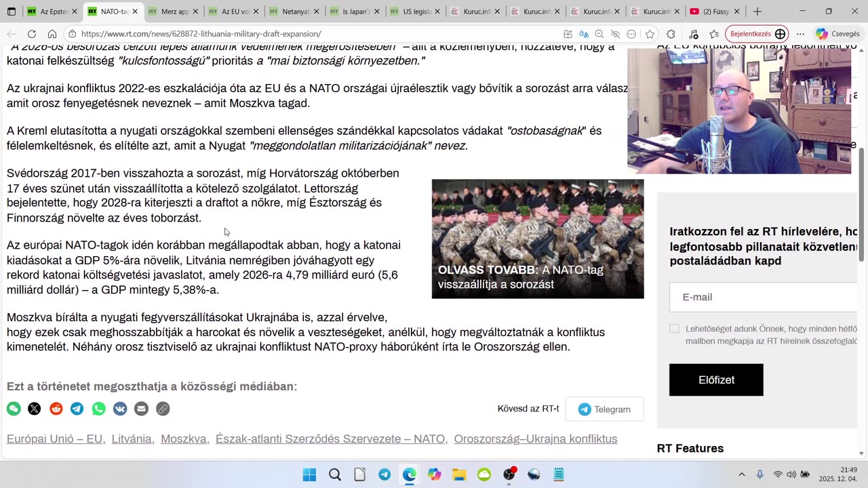Switch to the 'Netanyah' tab
The image size is (868, 488).
(293, 12)
